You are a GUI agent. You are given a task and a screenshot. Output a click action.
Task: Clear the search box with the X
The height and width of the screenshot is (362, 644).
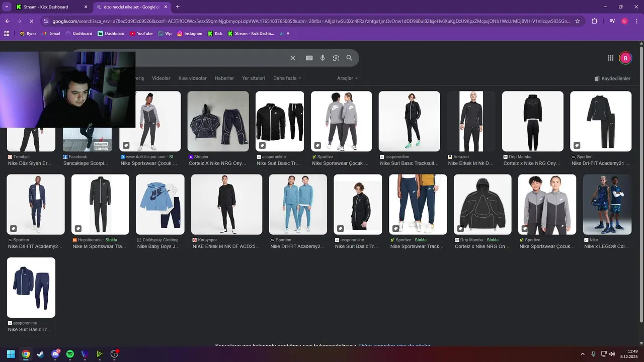(x=293, y=58)
